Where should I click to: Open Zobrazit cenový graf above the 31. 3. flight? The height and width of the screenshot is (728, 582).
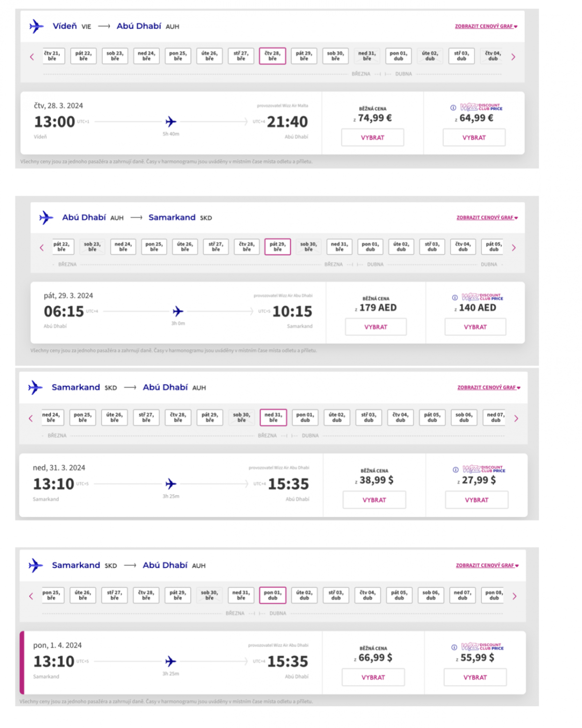point(488,387)
